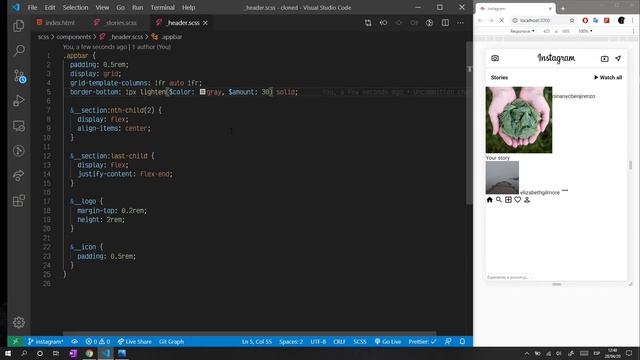Change UTF-8 encoding in status bar
The image size is (640, 360).
coord(318,342)
